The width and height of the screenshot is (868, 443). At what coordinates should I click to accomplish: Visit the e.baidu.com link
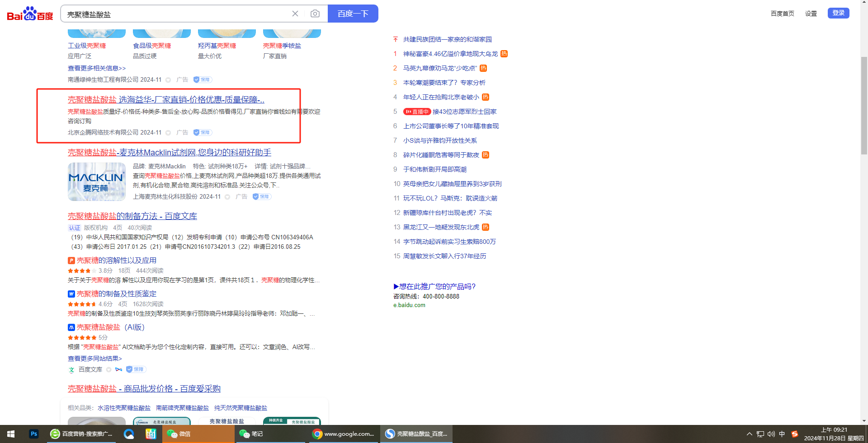click(x=409, y=305)
